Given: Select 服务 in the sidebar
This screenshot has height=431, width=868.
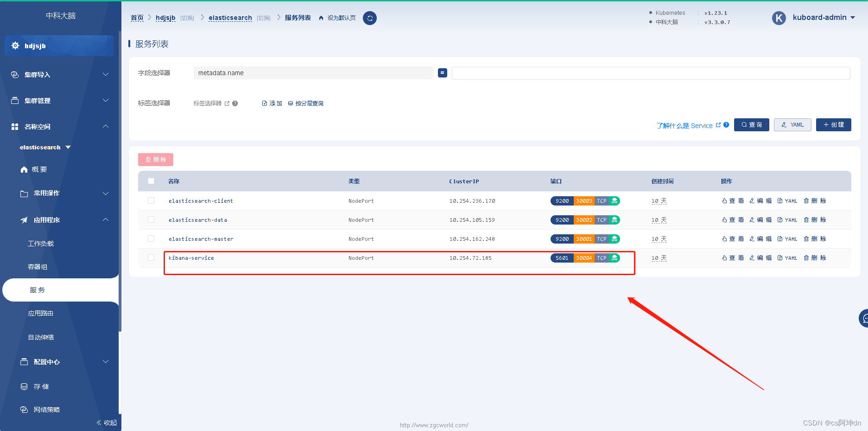Looking at the screenshot, I should point(60,290).
